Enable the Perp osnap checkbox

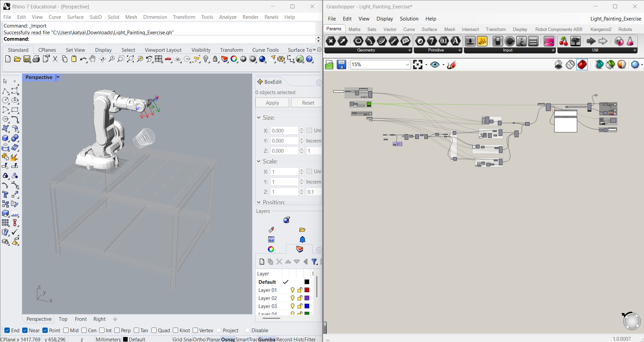(x=117, y=330)
